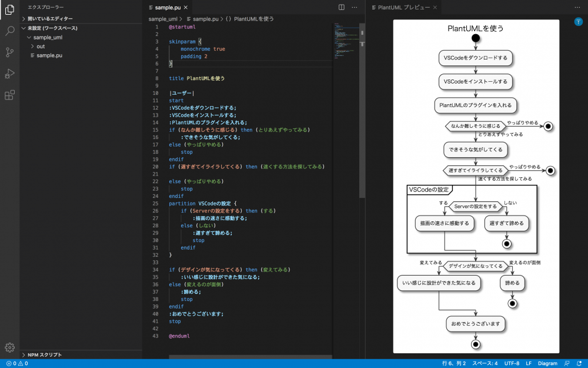The height and width of the screenshot is (368, 588).
Task: Expand the NPM スクリプト section
Action: coord(44,355)
